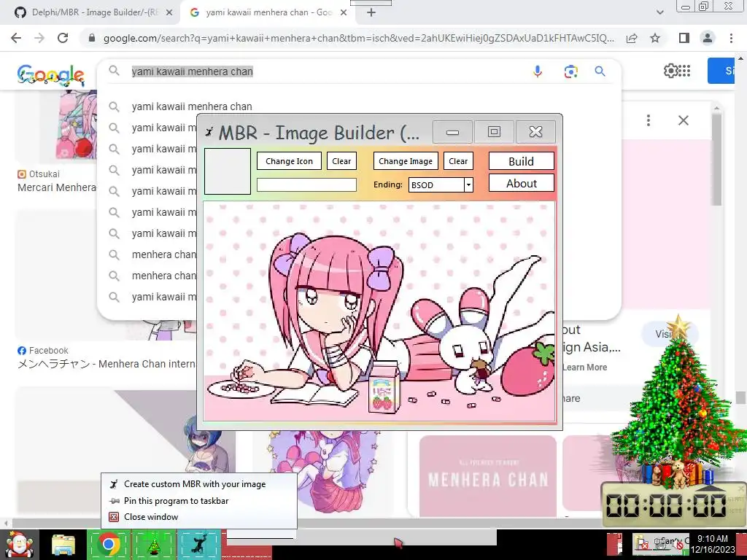The image size is (747, 560).
Task: Close the GitHub Delphi/MBR tab
Action: pos(169,12)
